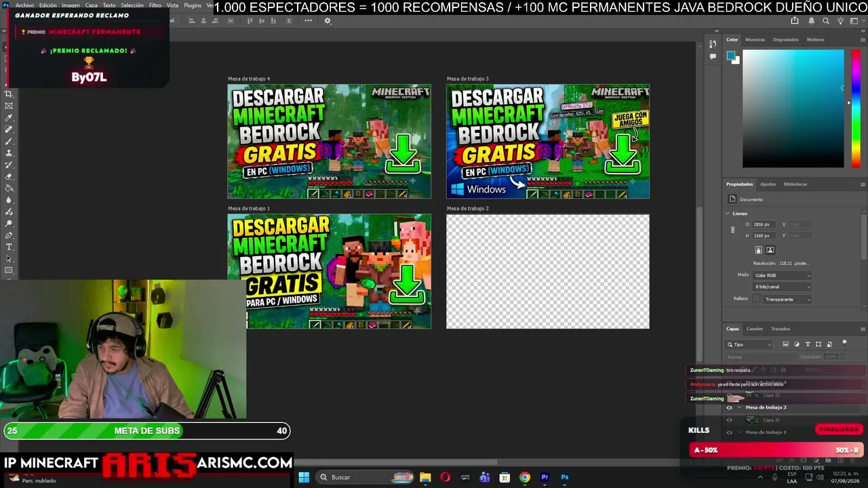Screen dimensions: 868x488
Task: Select the Spot Healing Brush tool
Action: click(9, 129)
